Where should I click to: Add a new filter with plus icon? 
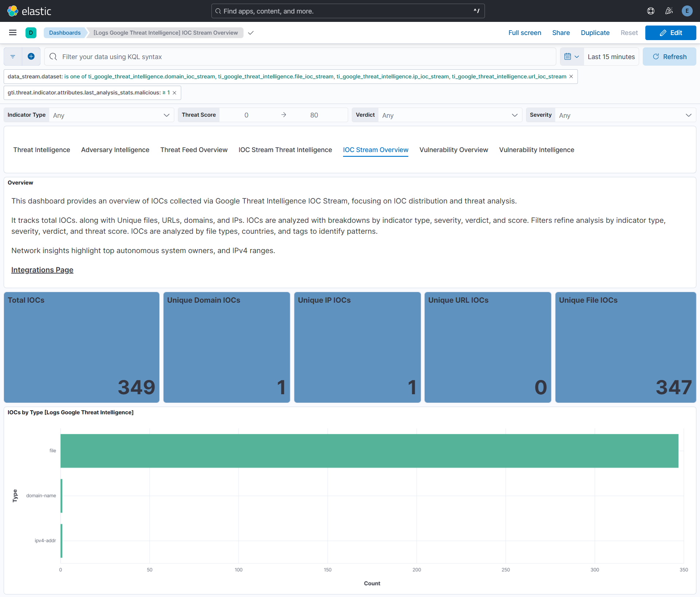click(31, 57)
